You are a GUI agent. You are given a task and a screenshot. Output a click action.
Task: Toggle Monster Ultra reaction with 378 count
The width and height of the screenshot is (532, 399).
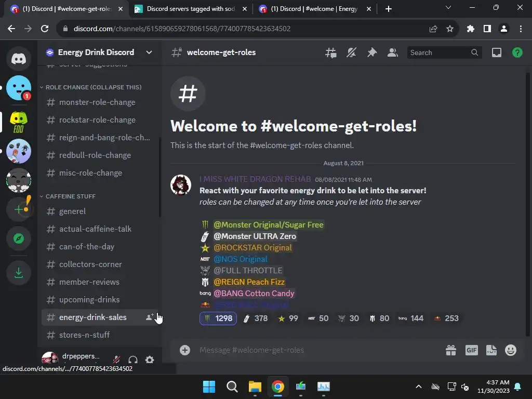click(256, 318)
